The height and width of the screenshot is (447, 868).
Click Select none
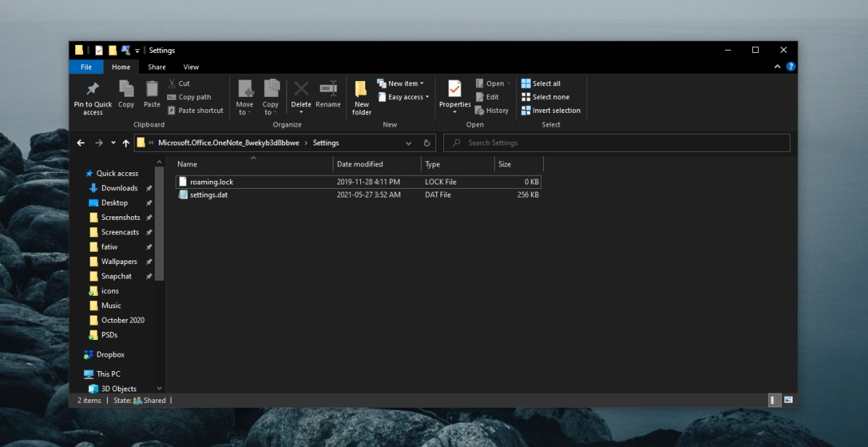click(x=545, y=97)
